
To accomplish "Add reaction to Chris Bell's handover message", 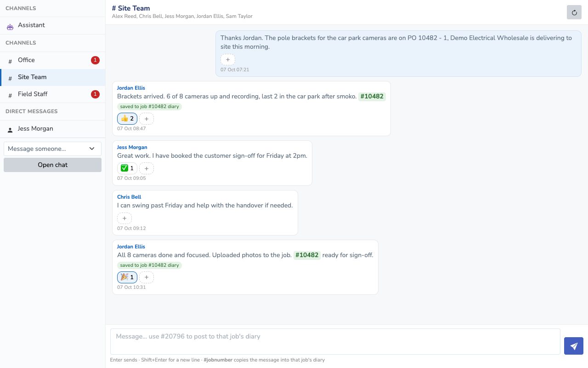I will (x=124, y=218).
